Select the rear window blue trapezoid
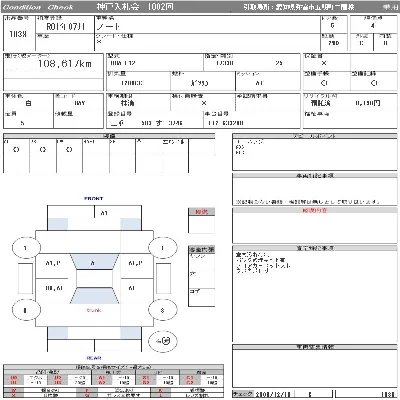Image resolution: width=400 pixels, height=400 pixels. (x=94, y=295)
